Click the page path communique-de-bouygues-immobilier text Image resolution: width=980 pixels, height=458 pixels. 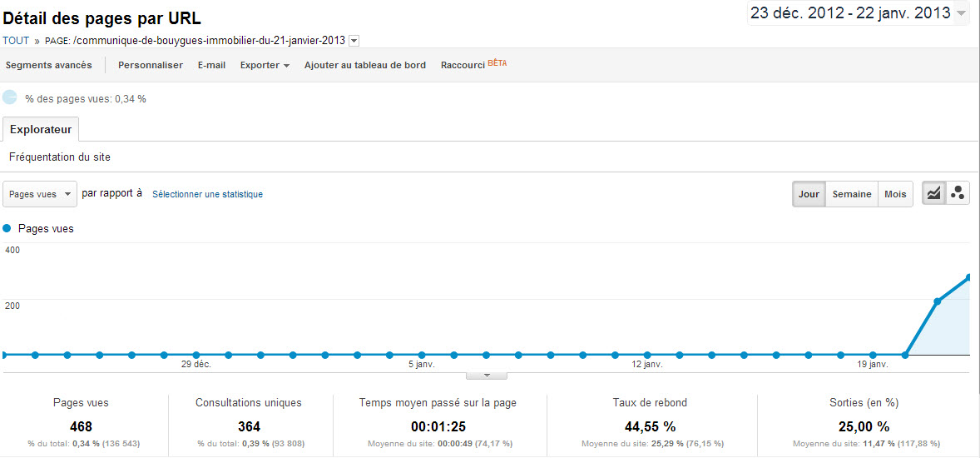(x=210, y=41)
